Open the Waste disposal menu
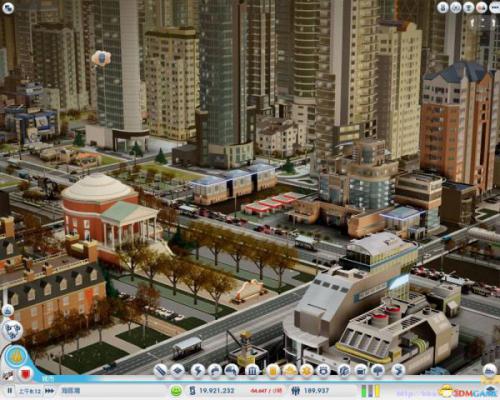 [272, 370]
